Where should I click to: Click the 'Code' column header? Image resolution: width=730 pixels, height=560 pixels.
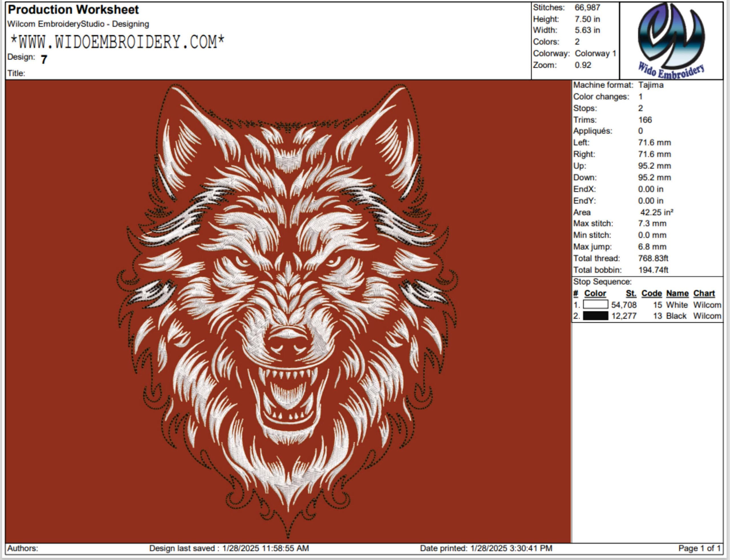click(x=651, y=293)
